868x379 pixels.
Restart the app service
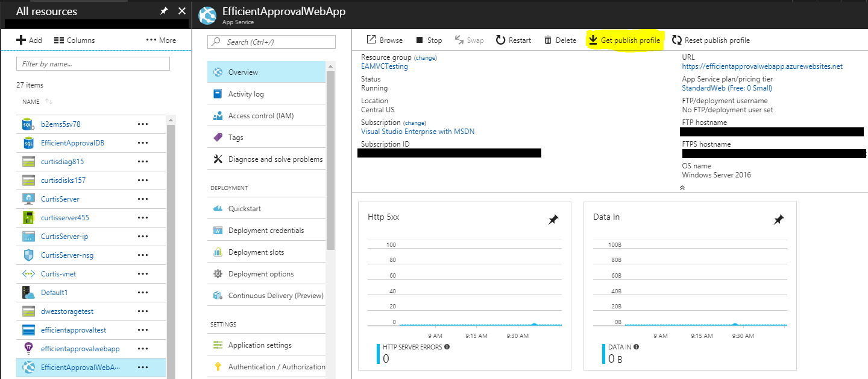(514, 40)
